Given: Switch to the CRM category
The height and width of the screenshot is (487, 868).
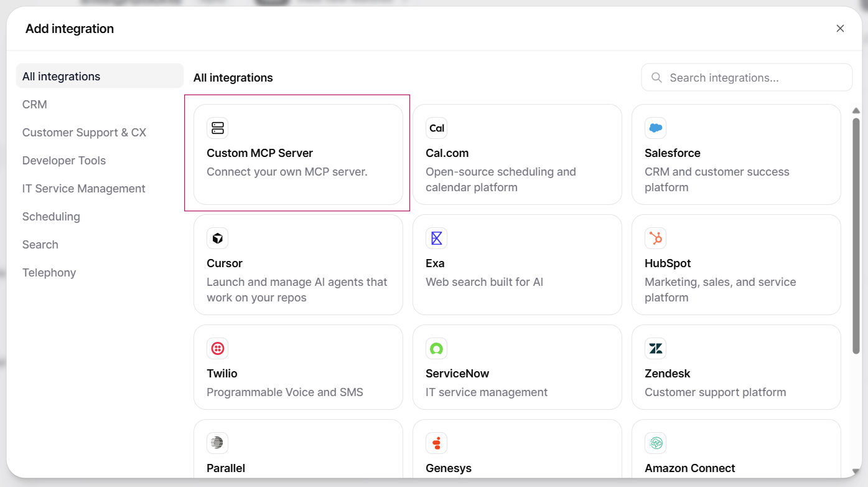Looking at the screenshot, I should [x=34, y=104].
